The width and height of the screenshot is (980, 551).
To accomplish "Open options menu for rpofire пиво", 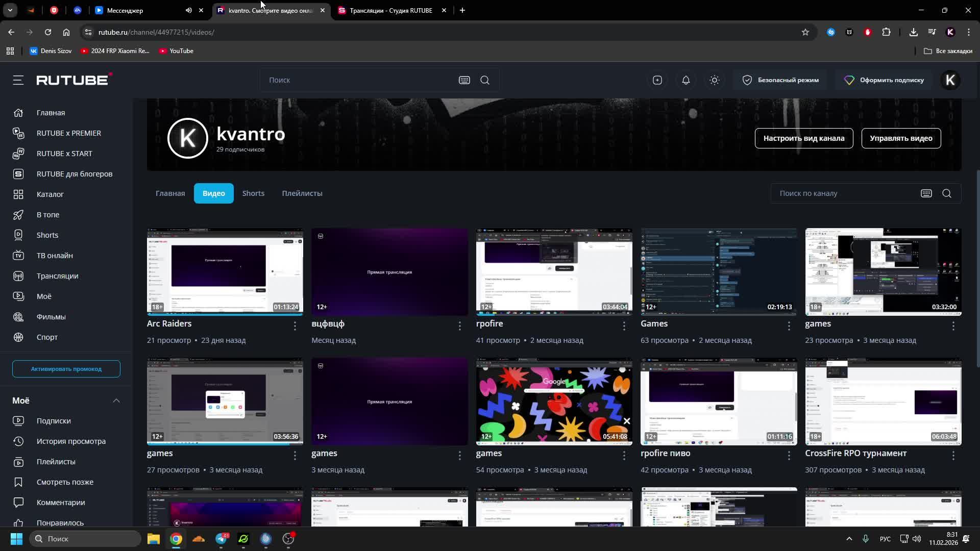I will (x=789, y=455).
